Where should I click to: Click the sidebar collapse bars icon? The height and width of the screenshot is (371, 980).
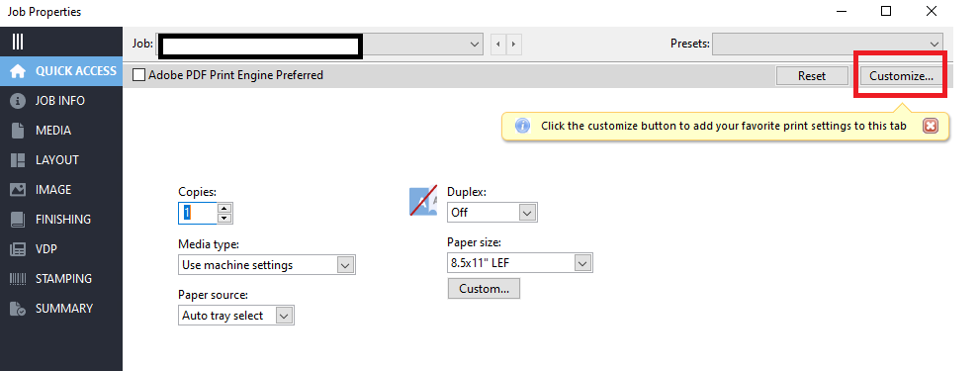click(18, 42)
